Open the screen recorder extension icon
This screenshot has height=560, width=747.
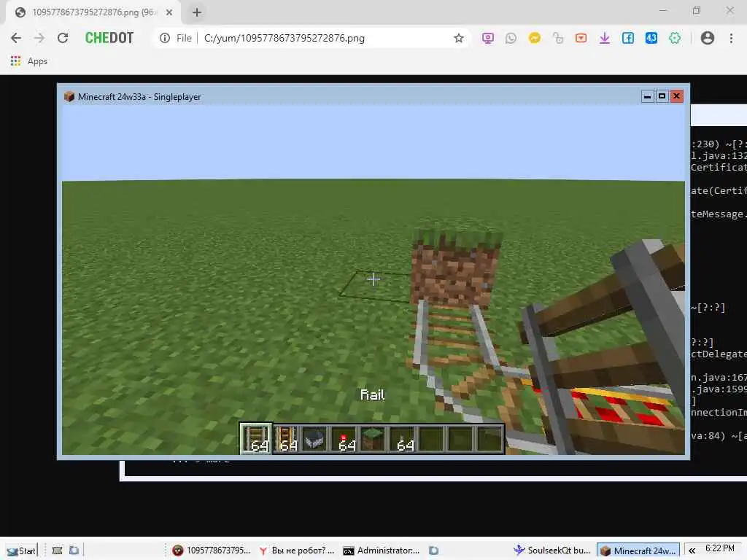[x=488, y=38]
